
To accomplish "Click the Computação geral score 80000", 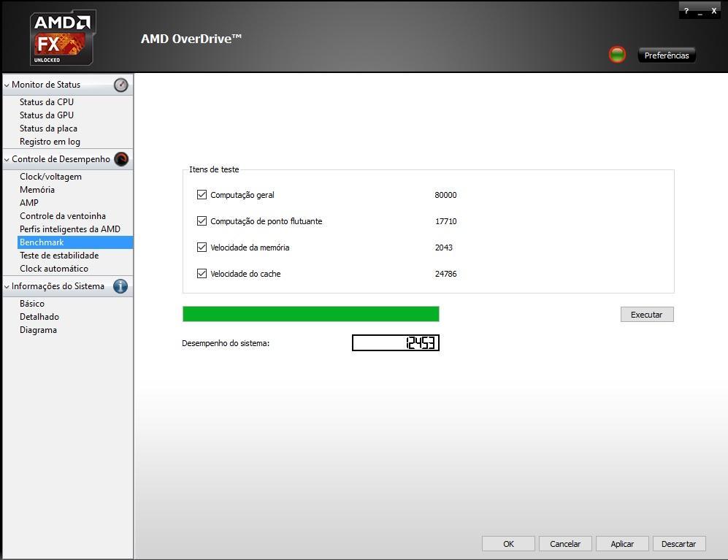I will [445, 195].
